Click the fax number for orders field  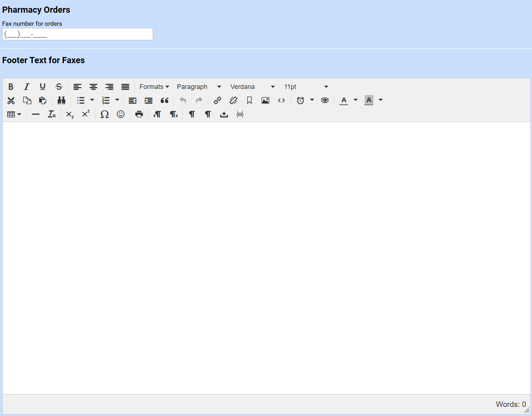[78, 34]
